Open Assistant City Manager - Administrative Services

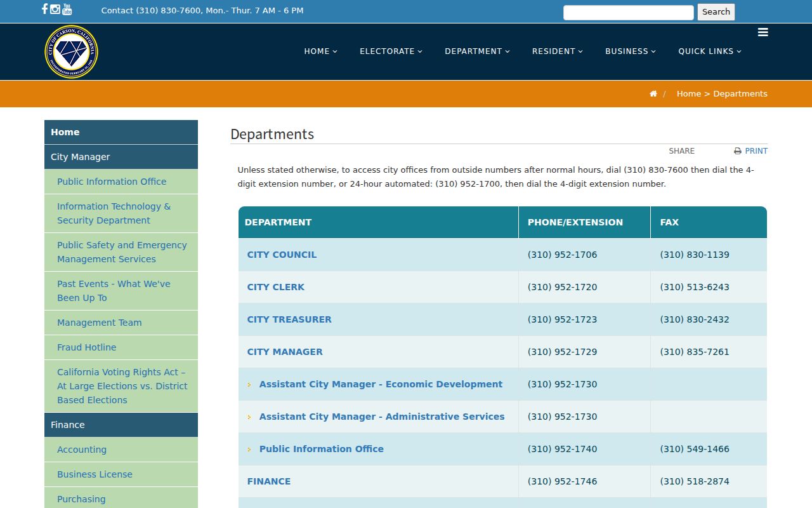[x=382, y=417]
